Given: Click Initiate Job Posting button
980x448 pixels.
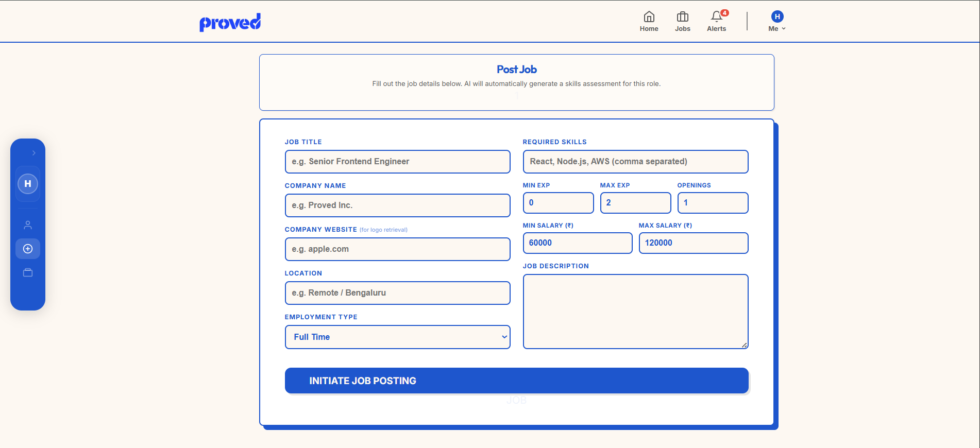Looking at the screenshot, I should pyautogui.click(x=516, y=381).
